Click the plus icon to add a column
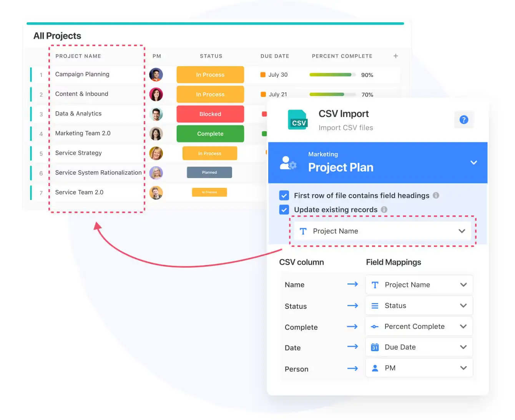This screenshot has height=420, width=515. tap(395, 56)
